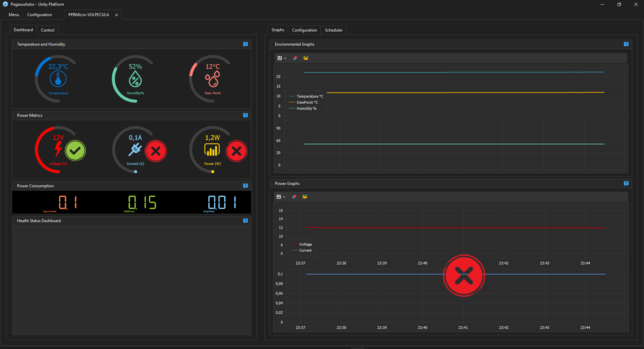Open help for Environmental Graphs panel

626,44
